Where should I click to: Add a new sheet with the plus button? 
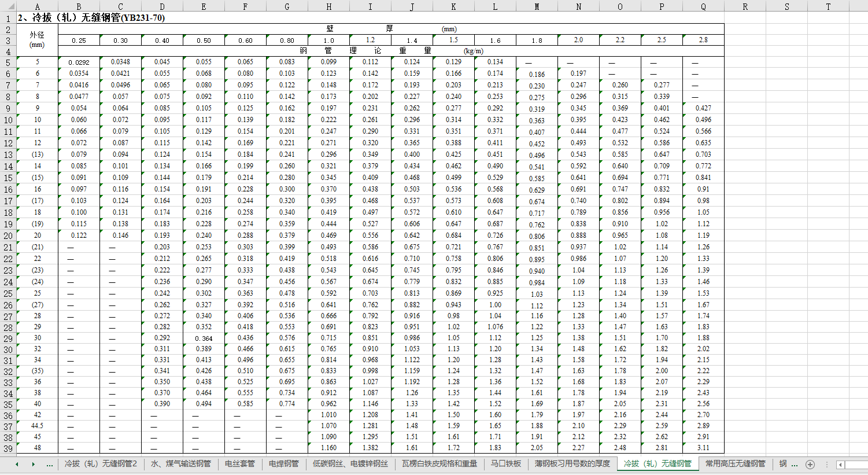click(x=810, y=464)
